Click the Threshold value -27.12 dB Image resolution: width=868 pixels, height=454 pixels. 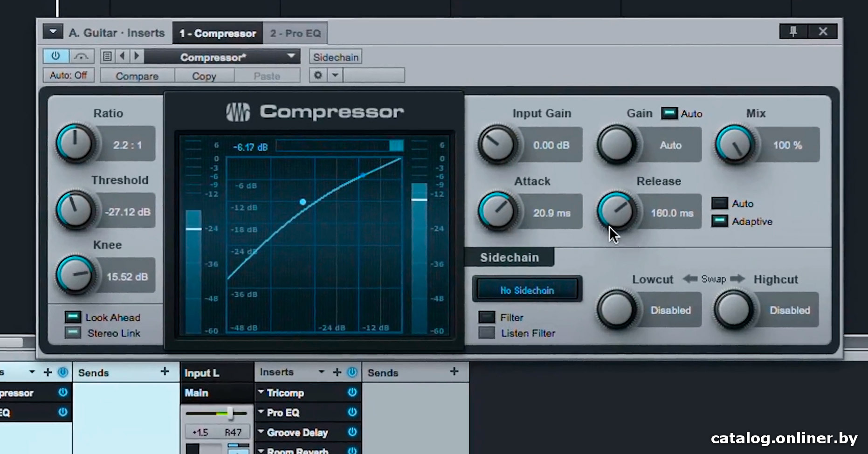(127, 212)
